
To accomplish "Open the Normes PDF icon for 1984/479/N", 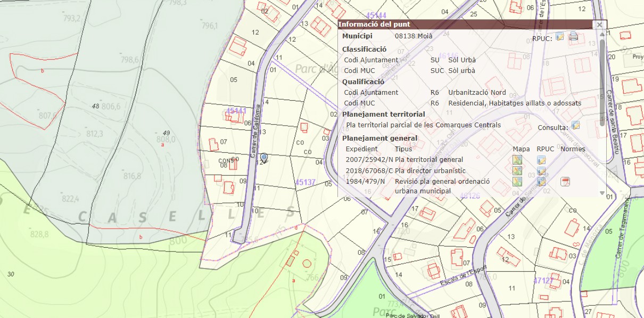I will [x=565, y=182].
